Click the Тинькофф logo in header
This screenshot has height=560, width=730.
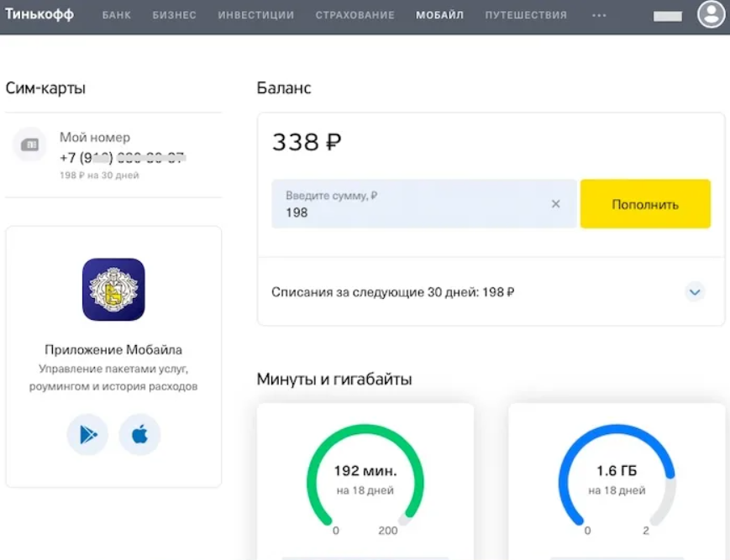pyautogui.click(x=39, y=14)
